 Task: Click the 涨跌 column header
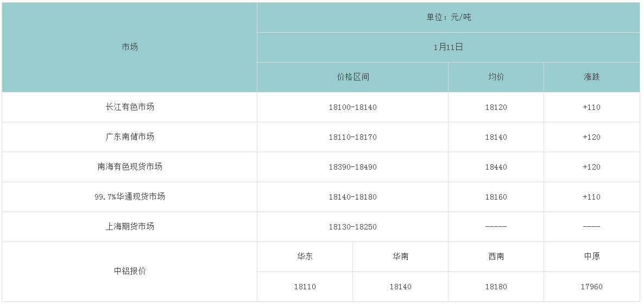(x=591, y=77)
